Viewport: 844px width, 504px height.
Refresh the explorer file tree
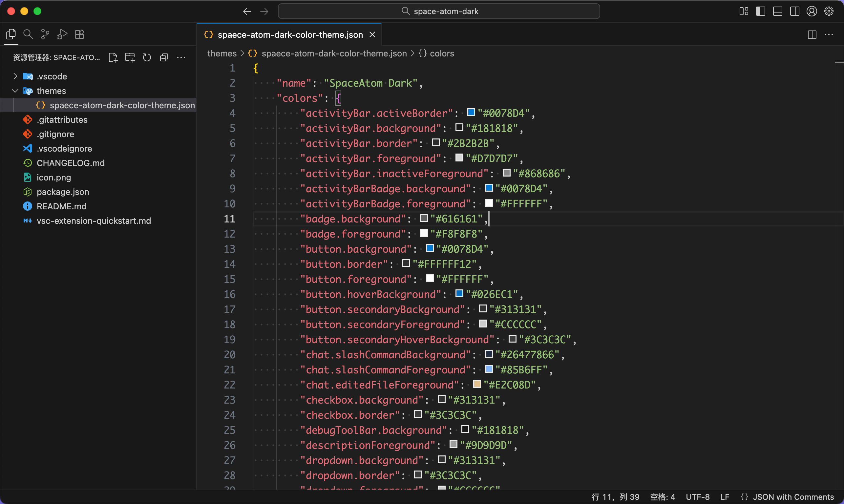click(147, 57)
